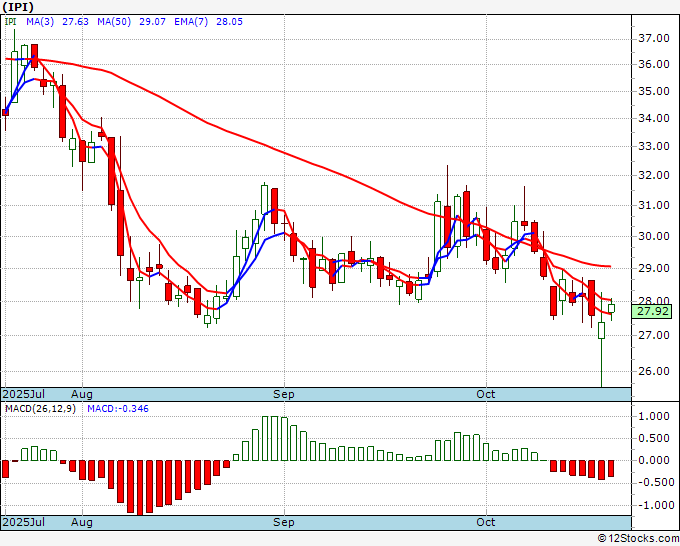Click the (IPI) ticker title
Viewport: 680px width, 546px height.
[18, 7]
